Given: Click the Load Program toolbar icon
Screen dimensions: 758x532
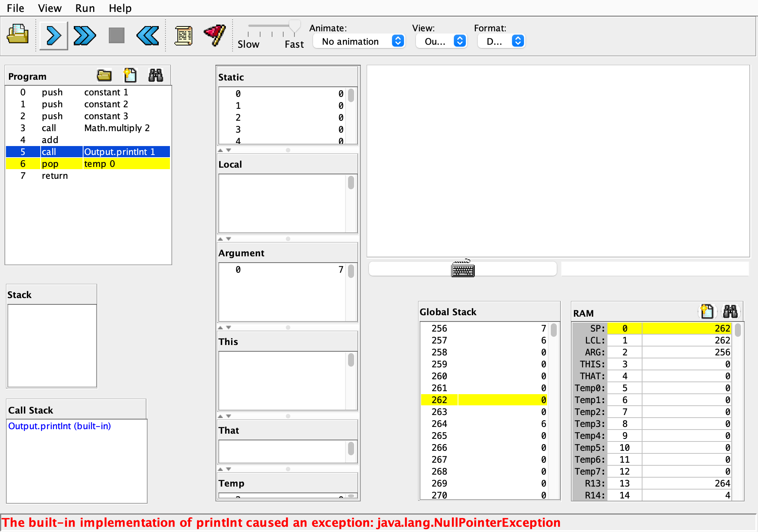Looking at the screenshot, I should [x=18, y=35].
